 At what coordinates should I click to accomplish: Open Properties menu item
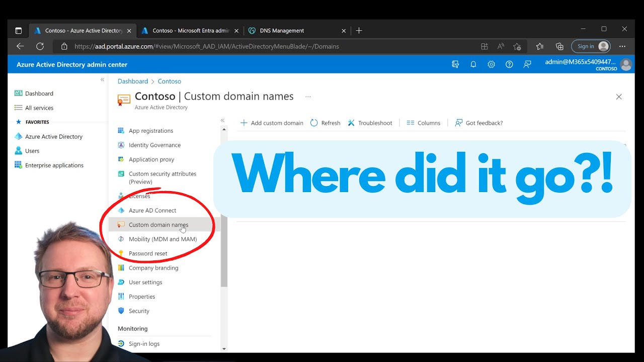pos(142,297)
